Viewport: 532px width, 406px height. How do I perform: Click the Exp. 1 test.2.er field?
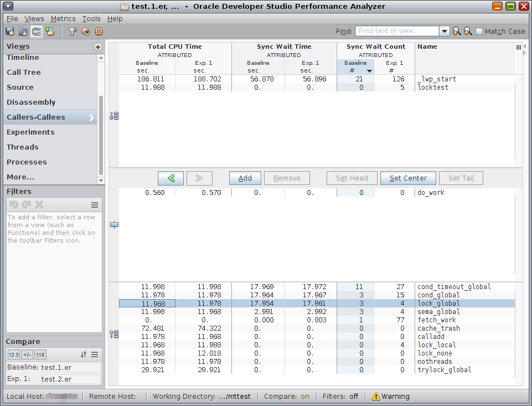pos(70,379)
